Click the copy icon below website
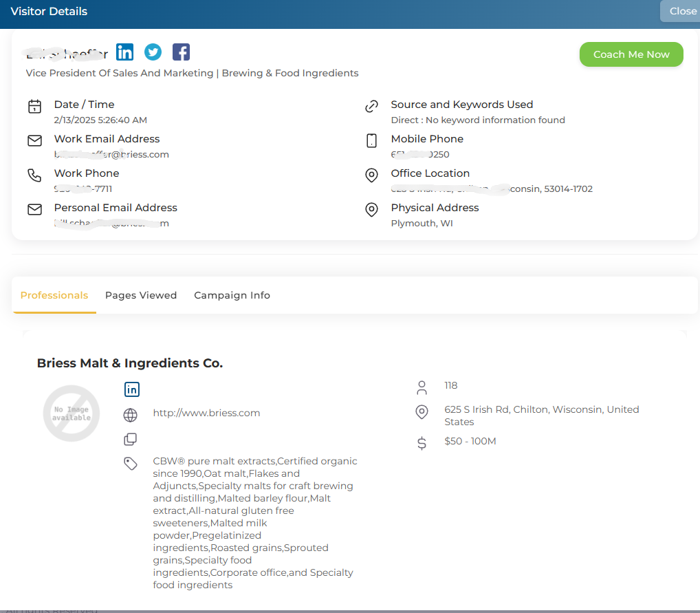 point(131,439)
